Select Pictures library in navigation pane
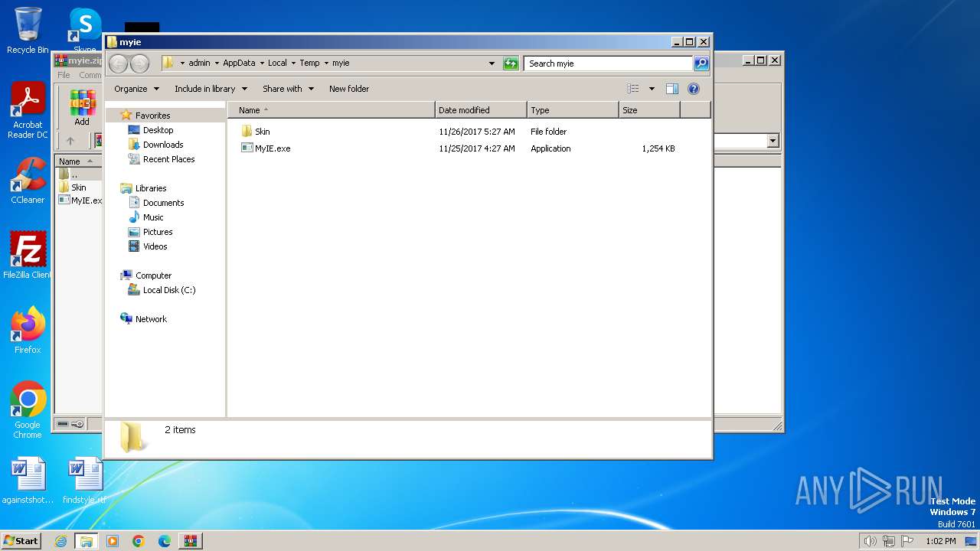This screenshot has width=980, height=551. point(158,232)
